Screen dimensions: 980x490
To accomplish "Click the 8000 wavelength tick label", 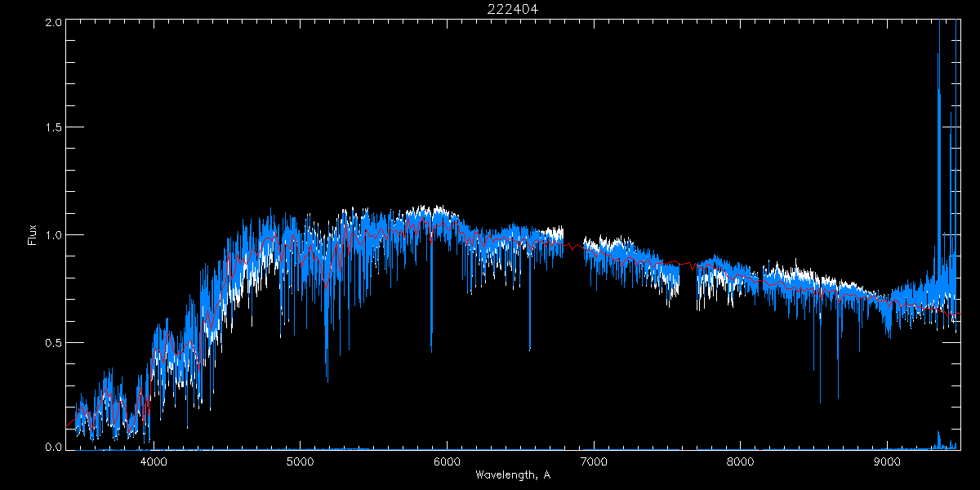I will (x=741, y=461).
